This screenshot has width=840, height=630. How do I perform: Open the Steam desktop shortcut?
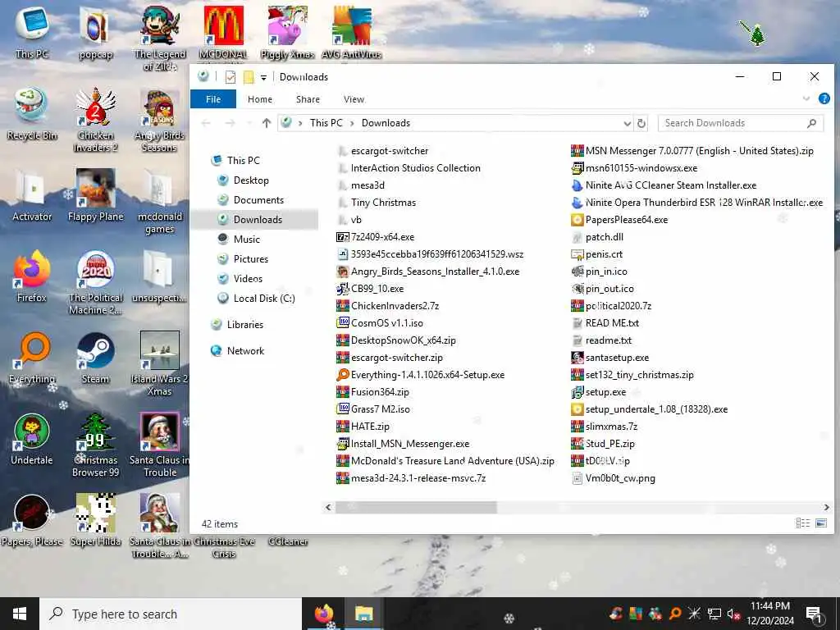point(95,358)
